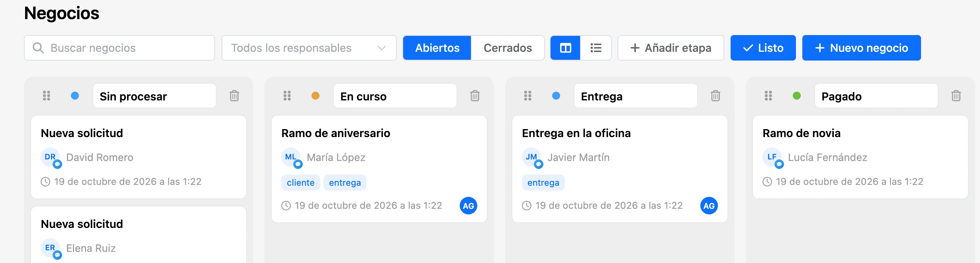This screenshot has width=980, height=263.
Task: Click AG assignee badge on Entrega en la oficina
Action: pos(709,206)
